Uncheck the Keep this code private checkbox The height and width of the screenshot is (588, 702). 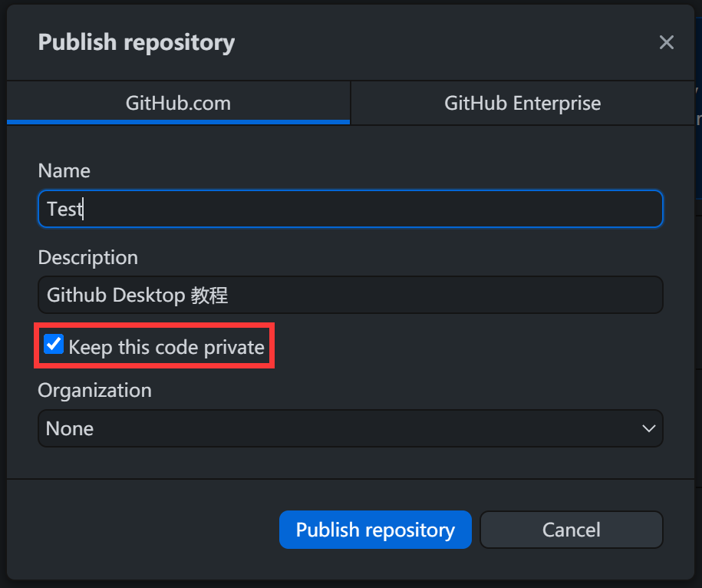coord(54,345)
